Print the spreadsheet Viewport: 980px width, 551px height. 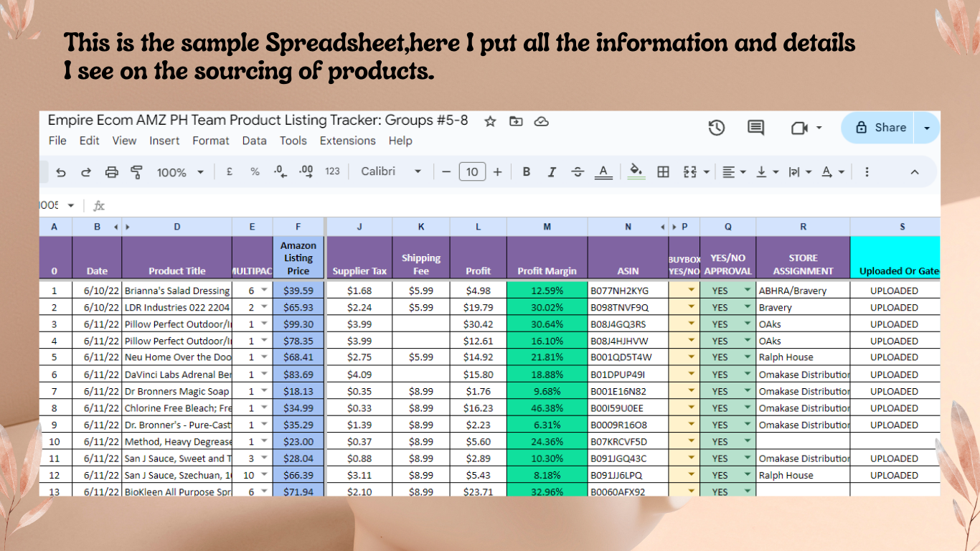pos(111,172)
